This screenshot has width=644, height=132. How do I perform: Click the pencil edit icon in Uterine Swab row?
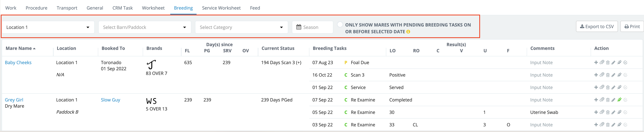tap(613, 112)
